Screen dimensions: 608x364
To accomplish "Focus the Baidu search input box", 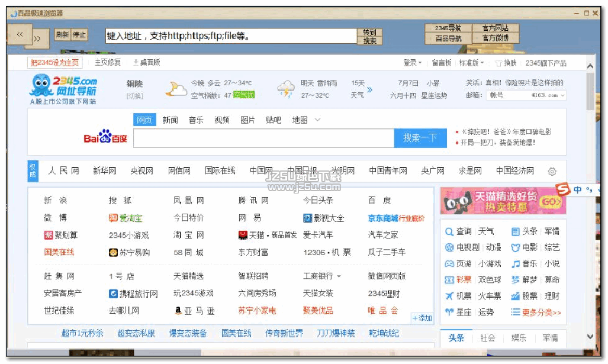I will pyautogui.click(x=263, y=138).
